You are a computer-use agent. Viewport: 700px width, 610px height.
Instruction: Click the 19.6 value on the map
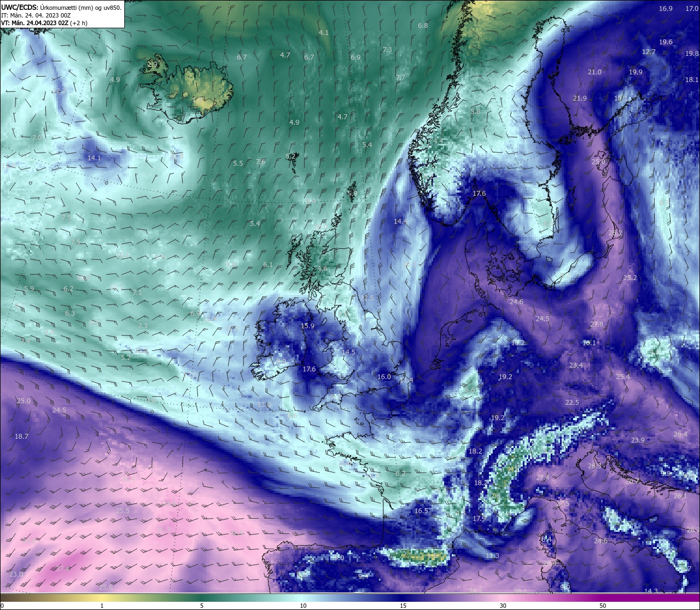tap(666, 42)
